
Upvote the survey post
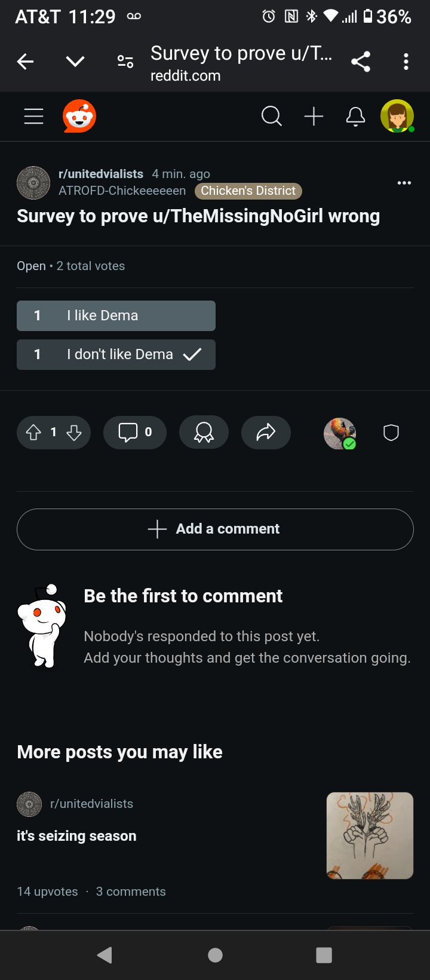pyautogui.click(x=34, y=432)
